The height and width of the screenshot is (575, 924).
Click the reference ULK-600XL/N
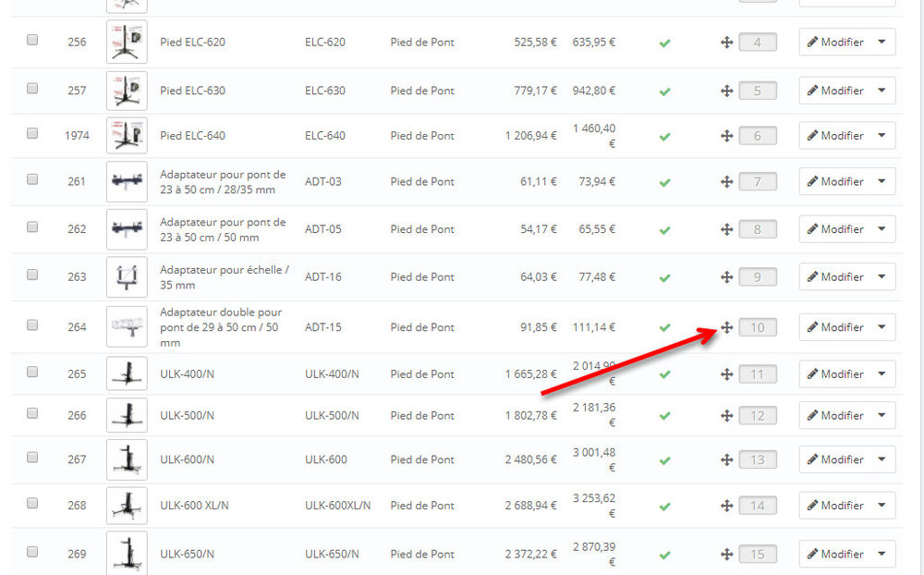(337, 506)
